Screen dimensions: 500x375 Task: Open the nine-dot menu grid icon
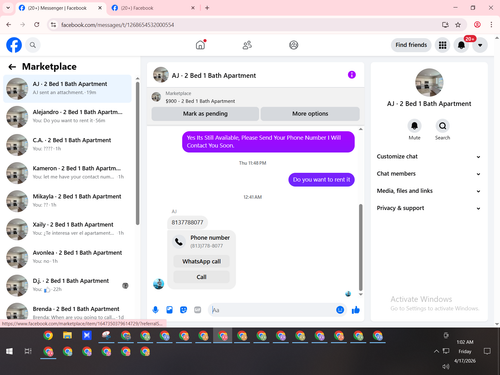pyautogui.click(x=442, y=45)
